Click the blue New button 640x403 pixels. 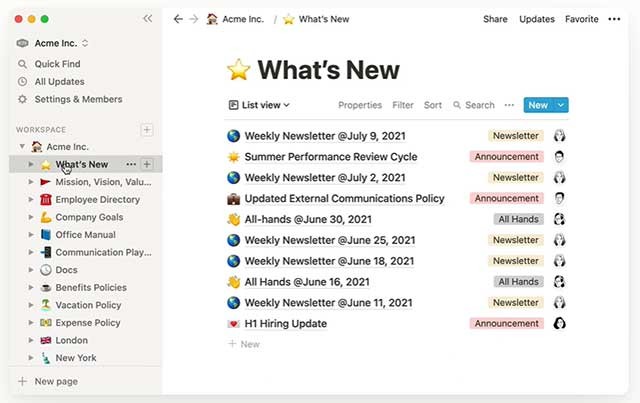[x=537, y=105]
